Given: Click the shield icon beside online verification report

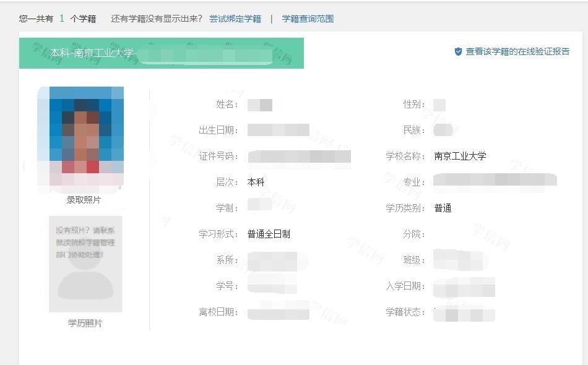Looking at the screenshot, I should [458, 52].
